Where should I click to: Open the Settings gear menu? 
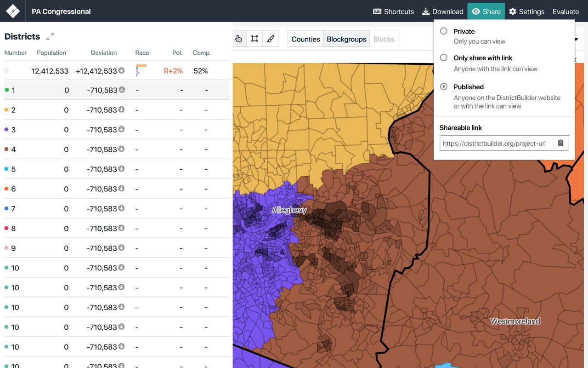526,11
